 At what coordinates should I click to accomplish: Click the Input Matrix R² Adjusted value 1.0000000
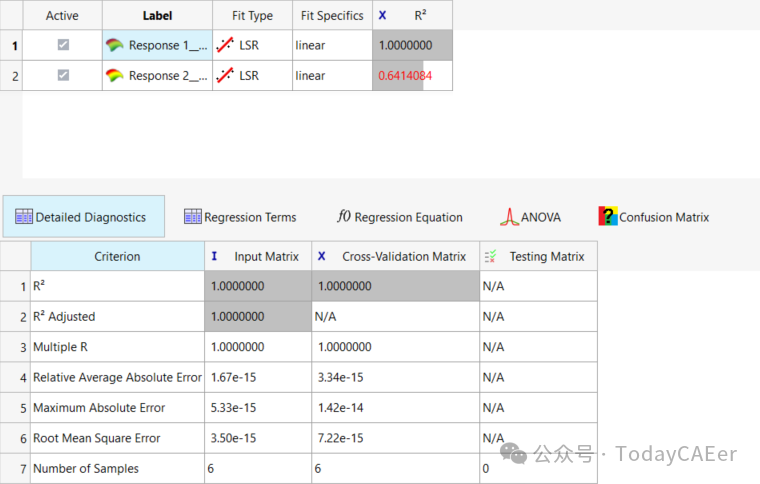pyautogui.click(x=238, y=316)
